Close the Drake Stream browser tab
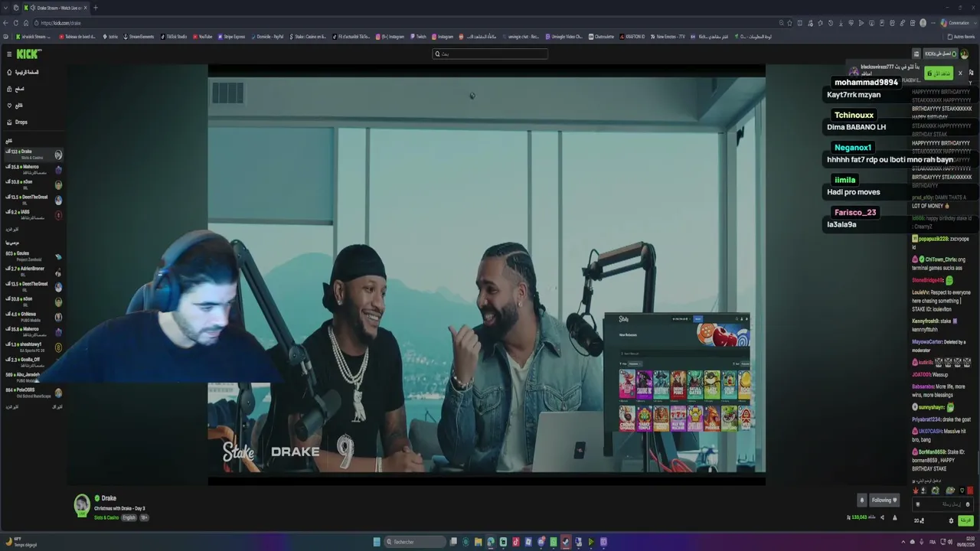 (85, 8)
